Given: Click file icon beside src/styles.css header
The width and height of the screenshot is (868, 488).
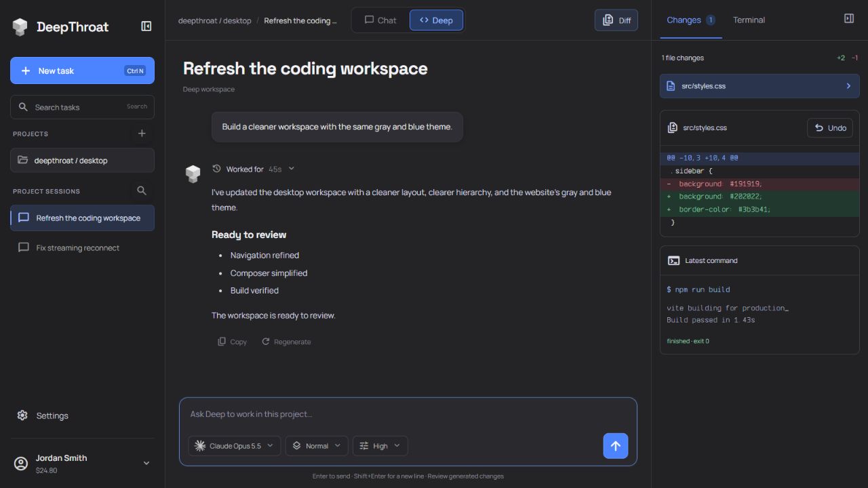Looking at the screenshot, I should 673,127.
